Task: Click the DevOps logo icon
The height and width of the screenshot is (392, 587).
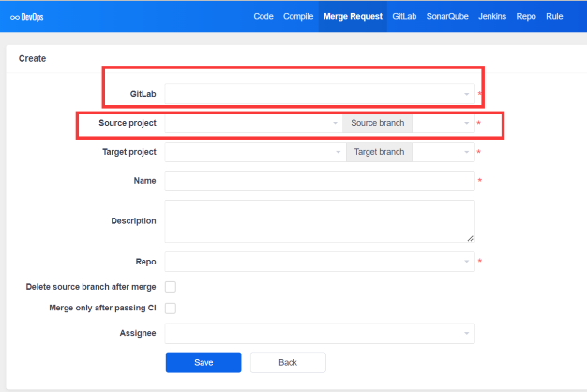Action: 14,17
